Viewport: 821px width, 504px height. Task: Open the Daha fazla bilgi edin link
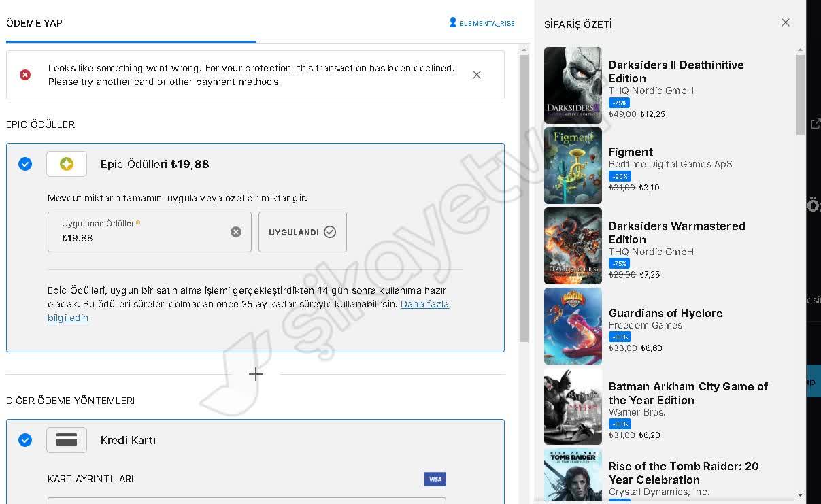point(424,304)
